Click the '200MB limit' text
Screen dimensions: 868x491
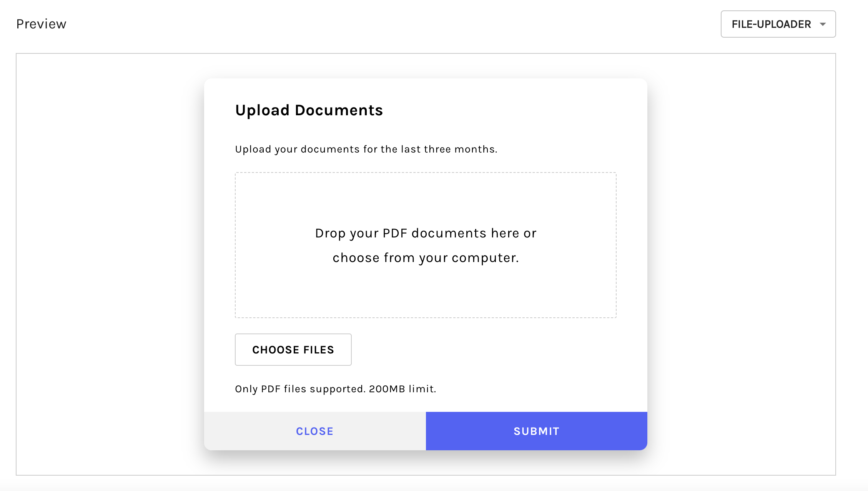point(402,389)
